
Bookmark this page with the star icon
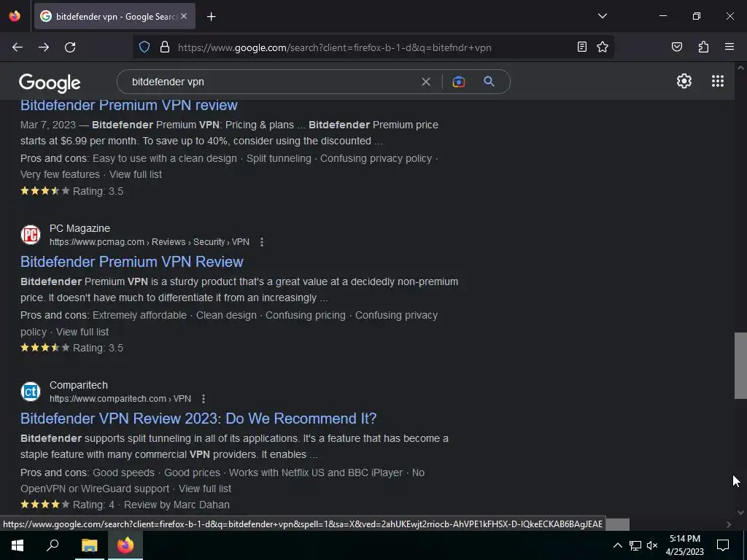coord(603,47)
